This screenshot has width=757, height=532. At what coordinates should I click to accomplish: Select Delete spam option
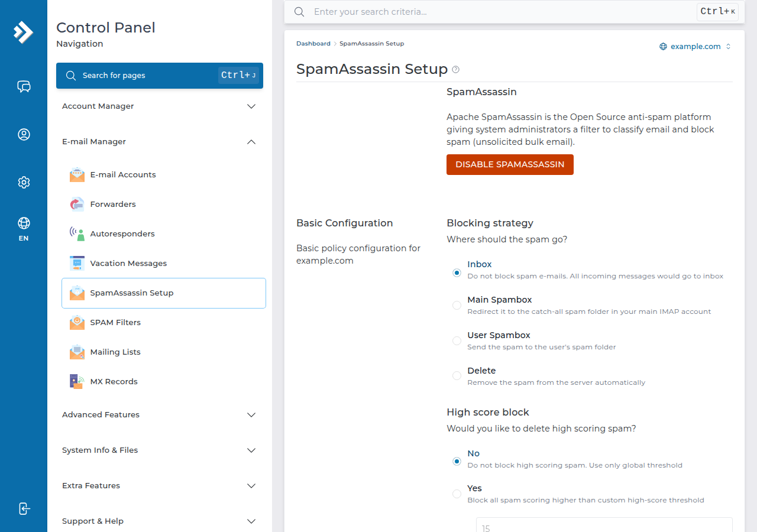(457, 375)
